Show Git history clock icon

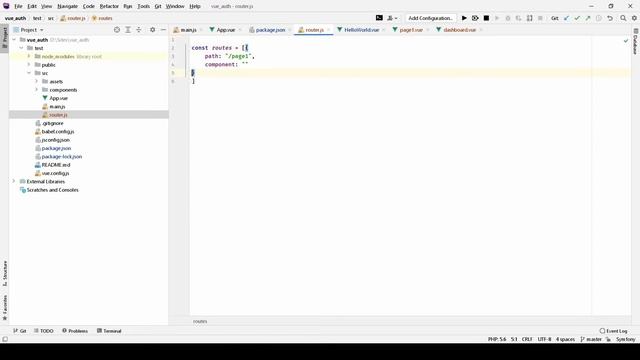(x=599, y=18)
